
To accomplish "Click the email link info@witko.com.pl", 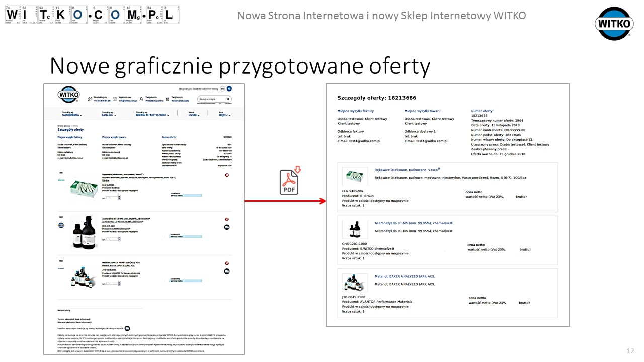I will pos(128,101).
